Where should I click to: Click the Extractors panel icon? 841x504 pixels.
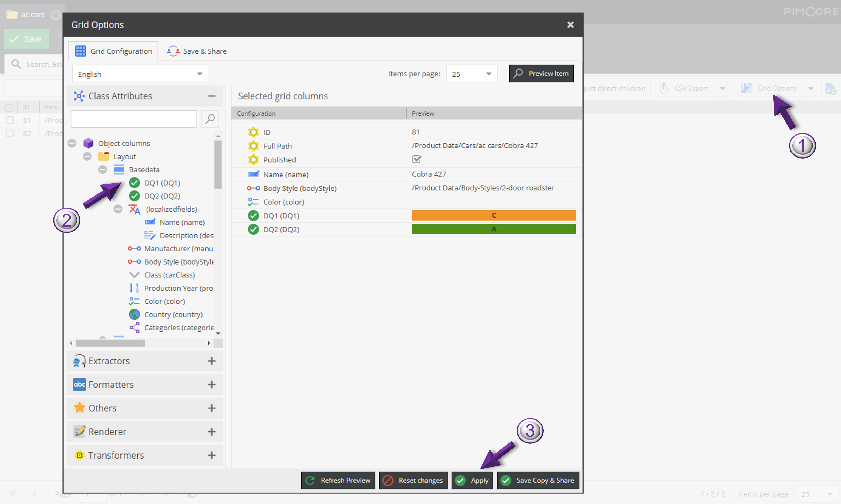[x=79, y=361]
